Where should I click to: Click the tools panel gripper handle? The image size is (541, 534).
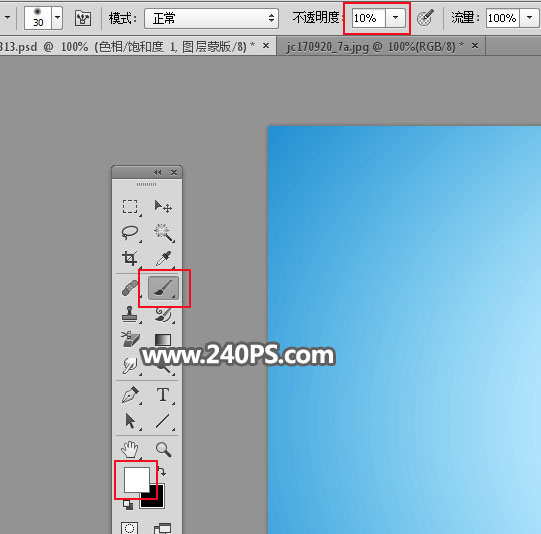click(x=147, y=185)
